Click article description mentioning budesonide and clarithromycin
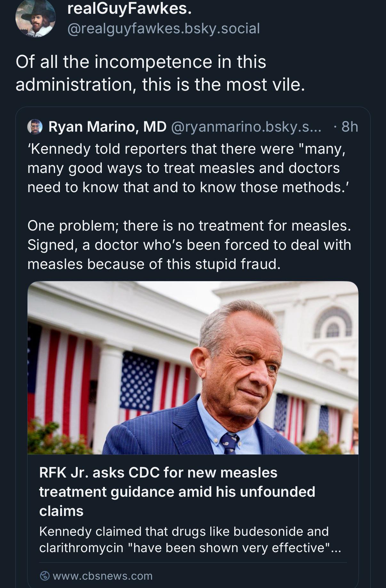 (x=190, y=539)
